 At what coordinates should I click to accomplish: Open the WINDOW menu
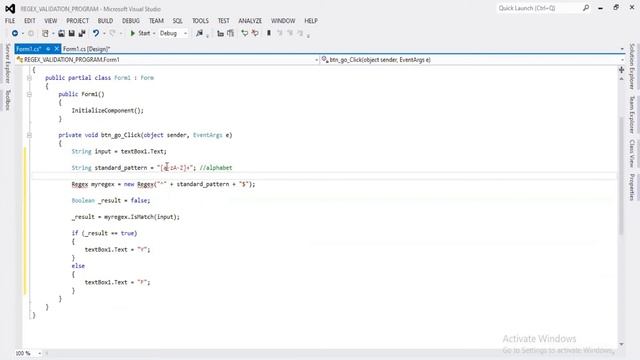point(283,20)
